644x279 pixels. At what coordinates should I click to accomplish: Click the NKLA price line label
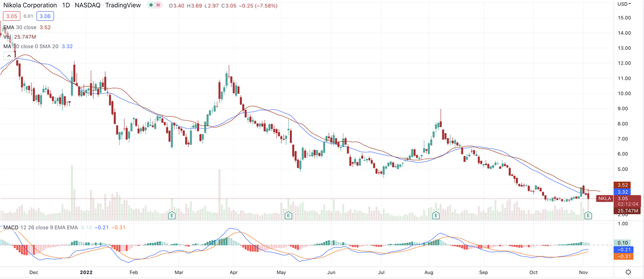click(604, 199)
